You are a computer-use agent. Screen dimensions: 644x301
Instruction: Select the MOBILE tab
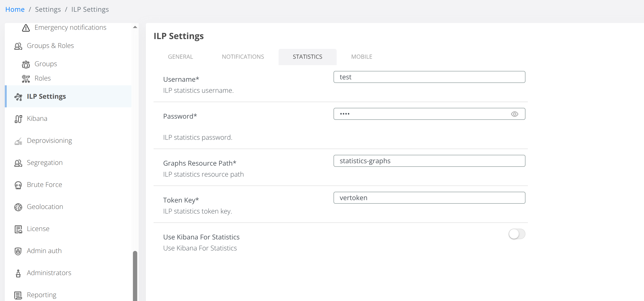(361, 57)
